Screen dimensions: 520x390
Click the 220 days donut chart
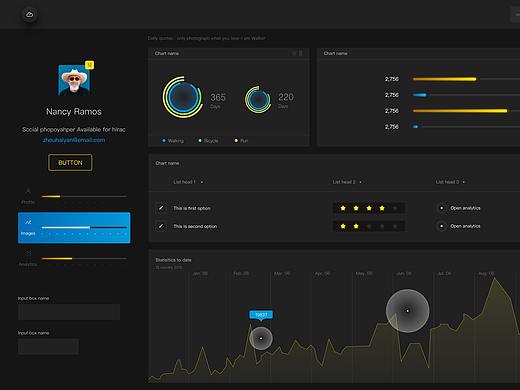point(258,99)
